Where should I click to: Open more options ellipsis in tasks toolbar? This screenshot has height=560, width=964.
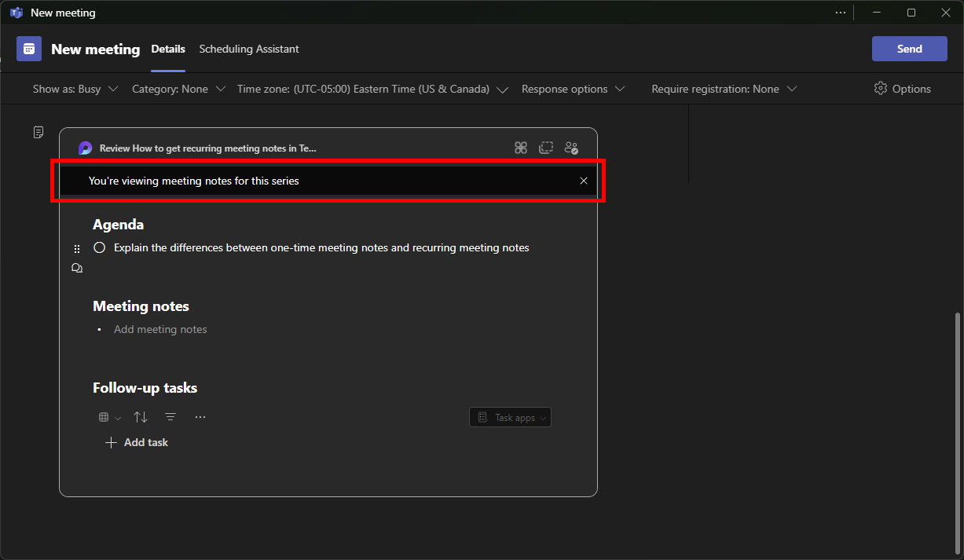(x=200, y=418)
